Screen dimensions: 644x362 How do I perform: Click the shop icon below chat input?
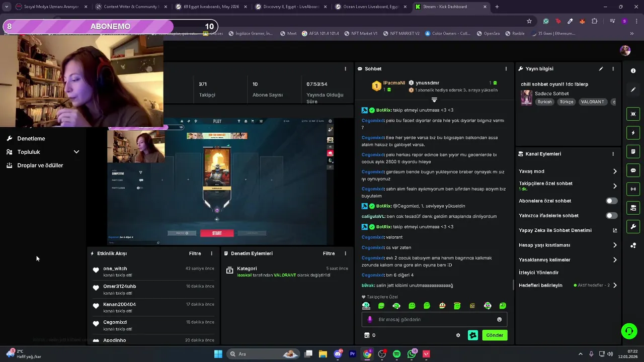[366, 335]
